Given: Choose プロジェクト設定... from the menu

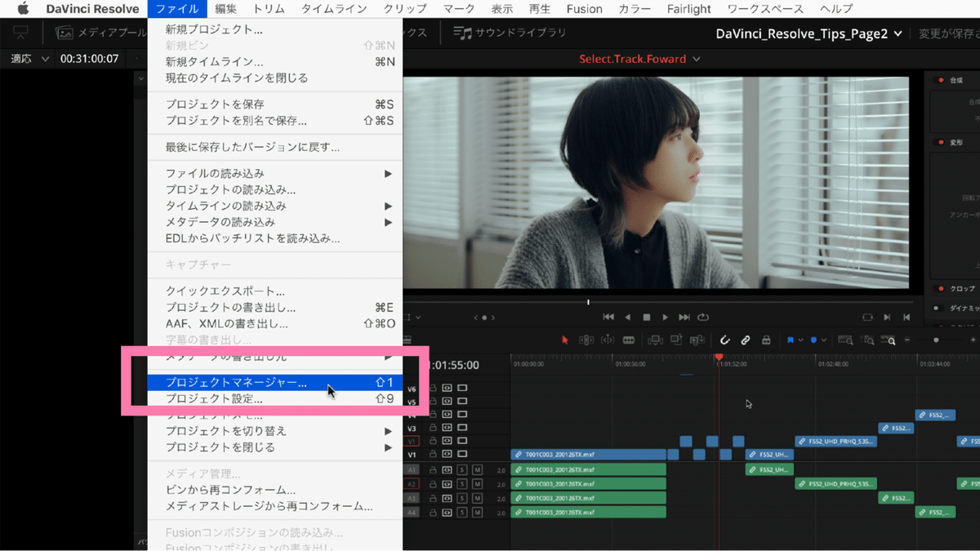Looking at the screenshot, I should click(276, 399).
